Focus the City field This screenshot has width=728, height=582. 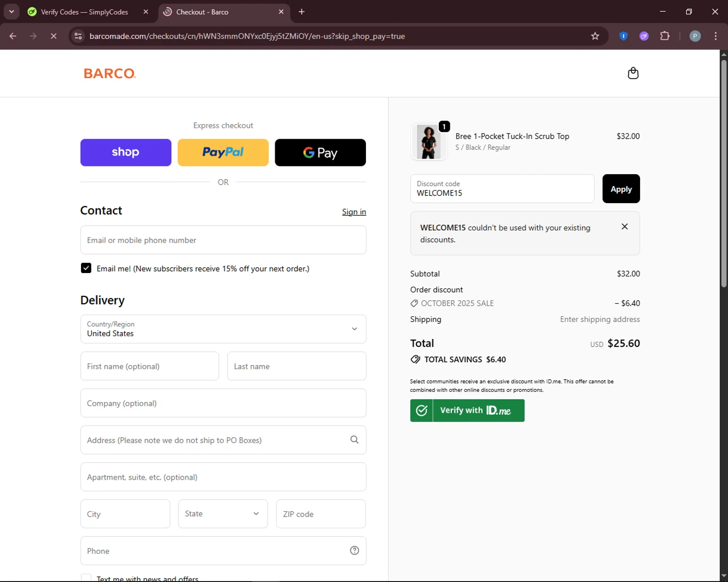click(x=125, y=514)
